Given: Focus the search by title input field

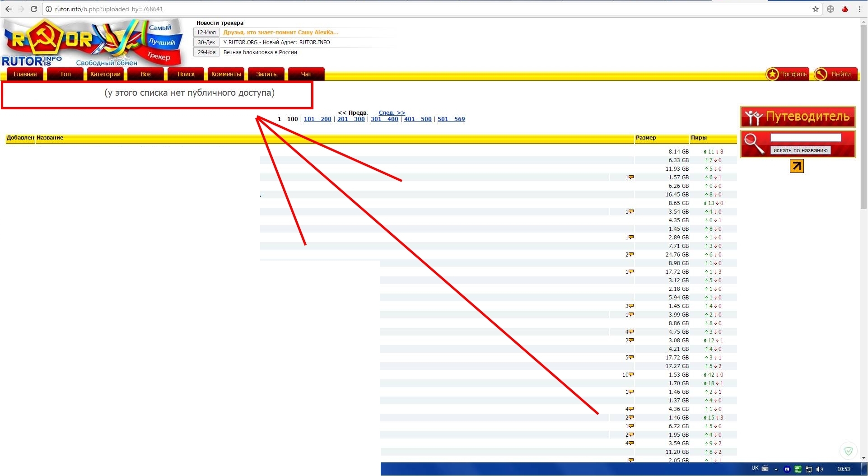Looking at the screenshot, I should point(805,138).
